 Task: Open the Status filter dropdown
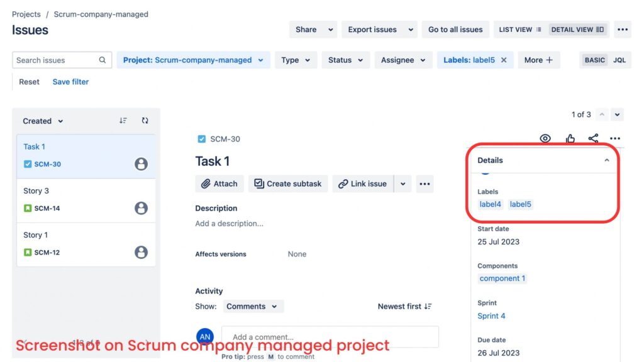pyautogui.click(x=345, y=60)
